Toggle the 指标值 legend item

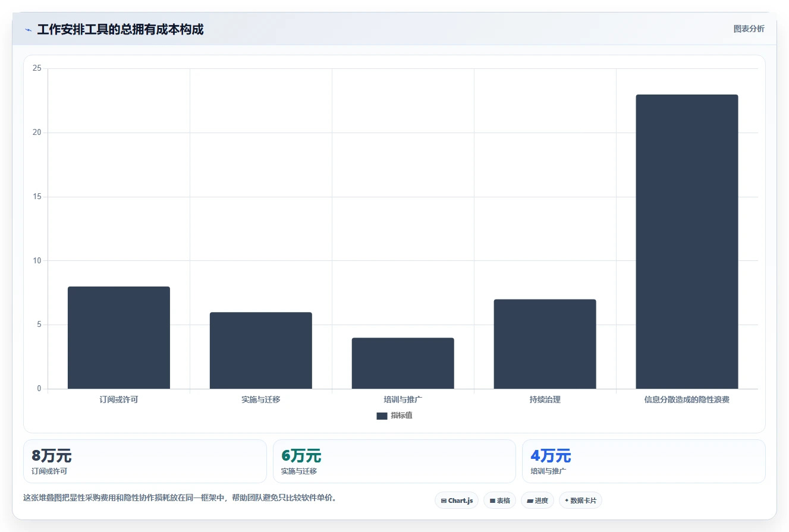(x=394, y=415)
